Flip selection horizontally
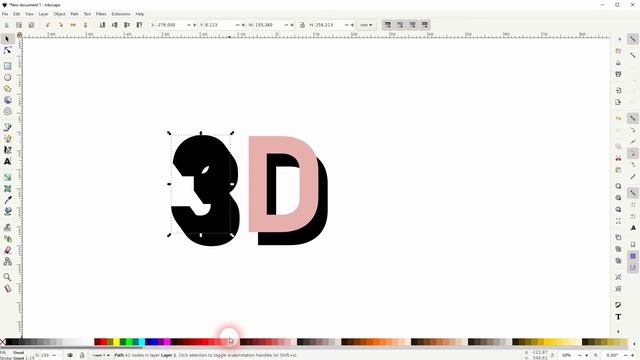Viewport: 640px width, 360px height. click(73, 25)
